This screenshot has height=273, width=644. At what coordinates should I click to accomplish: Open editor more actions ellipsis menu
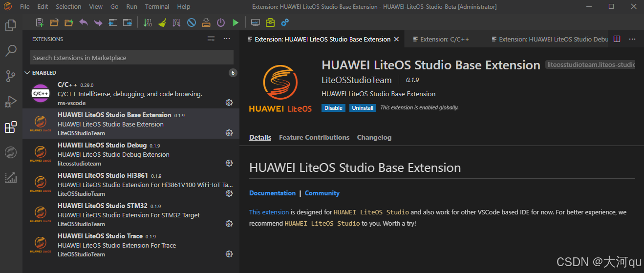632,39
